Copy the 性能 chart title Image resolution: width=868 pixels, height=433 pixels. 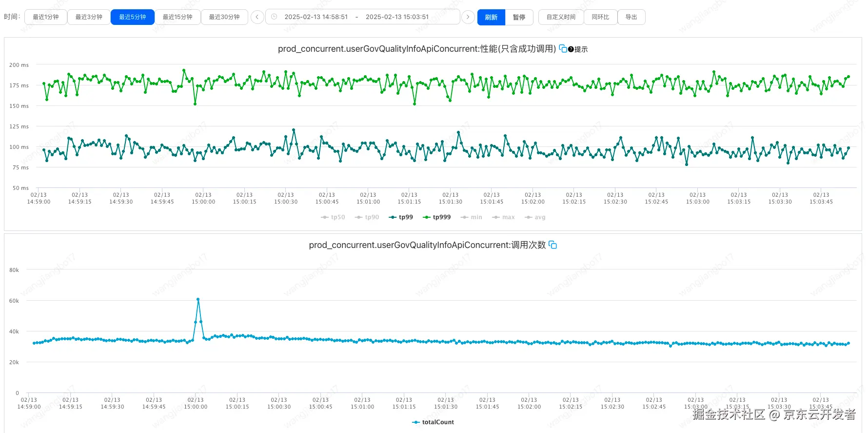tap(563, 49)
